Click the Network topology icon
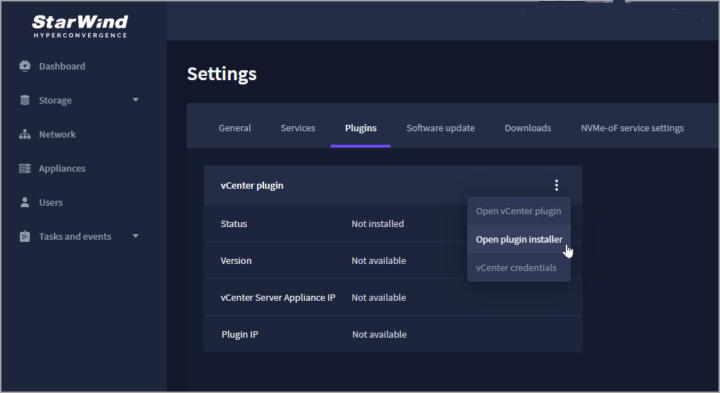 25,134
